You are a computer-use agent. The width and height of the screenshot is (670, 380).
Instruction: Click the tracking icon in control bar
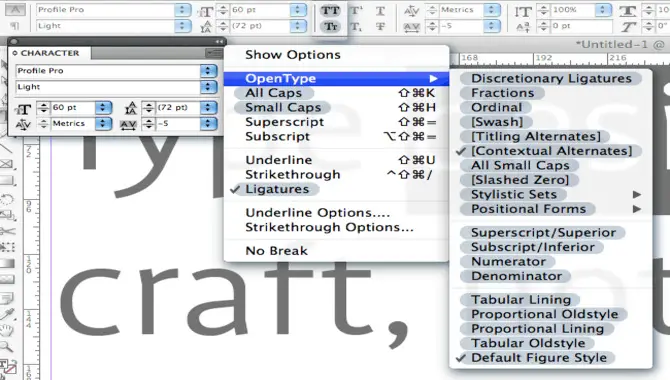(x=411, y=27)
